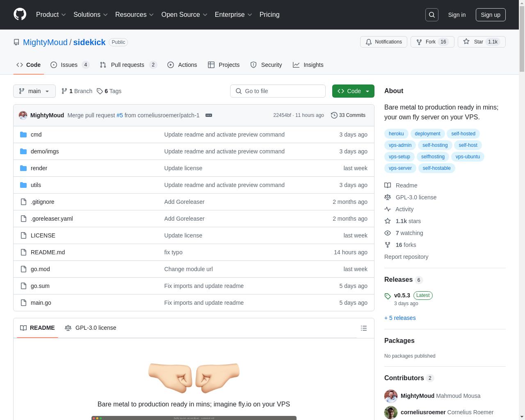525x420 pixels.
Task: Star the sidekick repository
Action: (x=482, y=42)
